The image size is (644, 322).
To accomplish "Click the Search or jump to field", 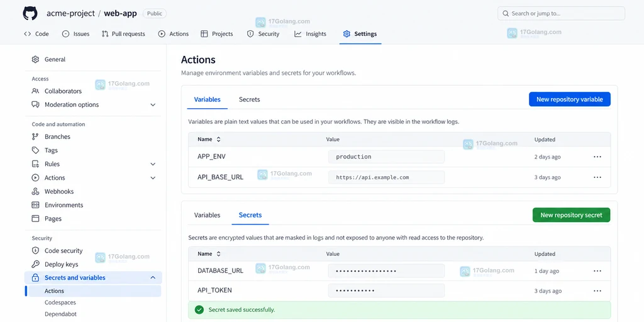I will pyautogui.click(x=561, y=13).
